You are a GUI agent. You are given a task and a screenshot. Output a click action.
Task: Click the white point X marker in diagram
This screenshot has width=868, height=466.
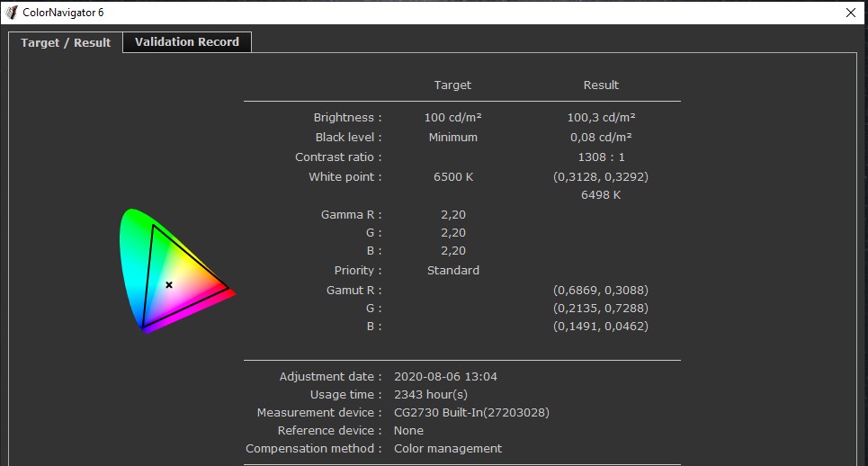pyautogui.click(x=169, y=285)
